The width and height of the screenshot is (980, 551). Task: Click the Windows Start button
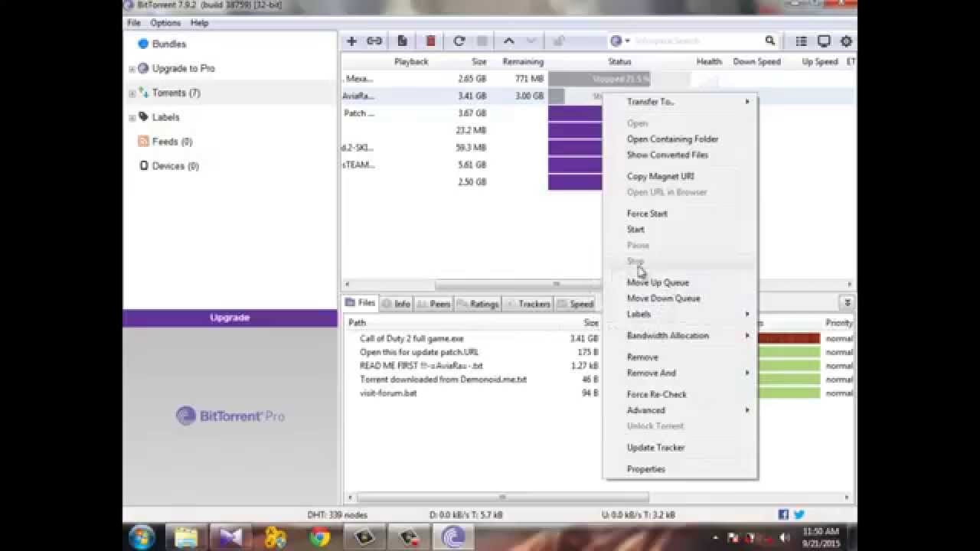tap(142, 536)
